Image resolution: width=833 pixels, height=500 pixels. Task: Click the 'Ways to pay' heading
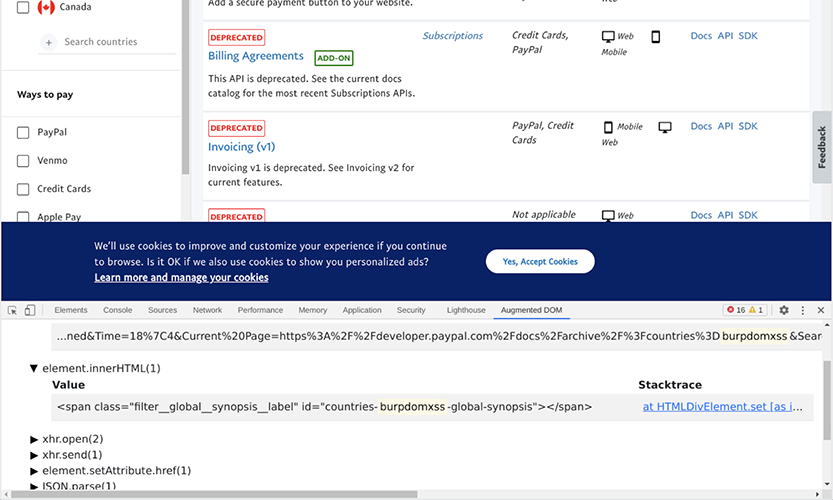pyautogui.click(x=45, y=95)
